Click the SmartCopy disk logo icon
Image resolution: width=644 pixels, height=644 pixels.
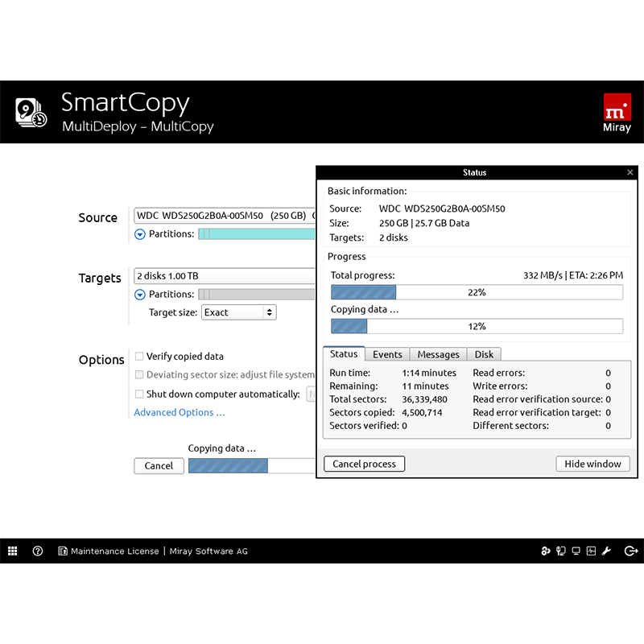click(31, 112)
